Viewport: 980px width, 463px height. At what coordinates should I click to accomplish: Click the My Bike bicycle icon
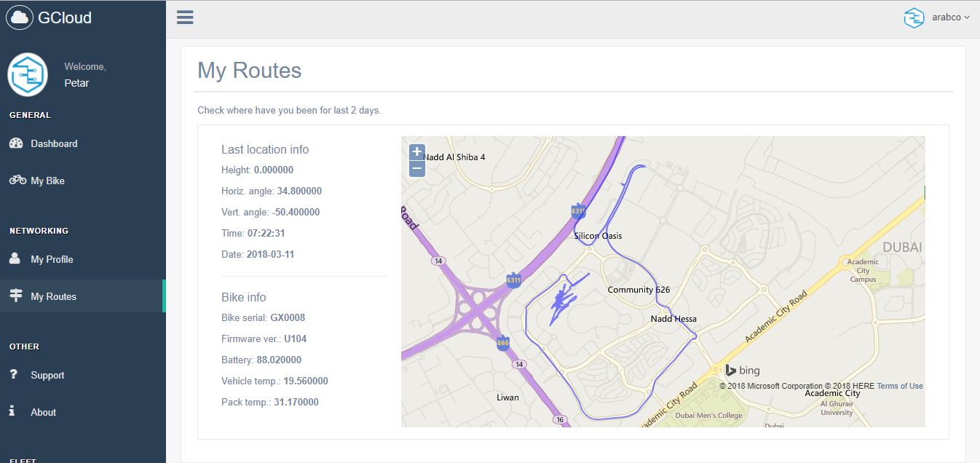pyautogui.click(x=17, y=180)
